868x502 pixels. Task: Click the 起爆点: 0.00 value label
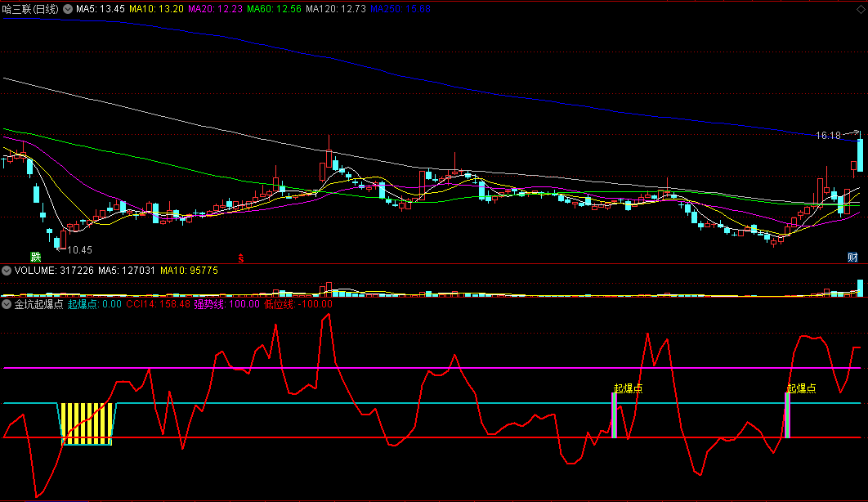click(x=95, y=304)
